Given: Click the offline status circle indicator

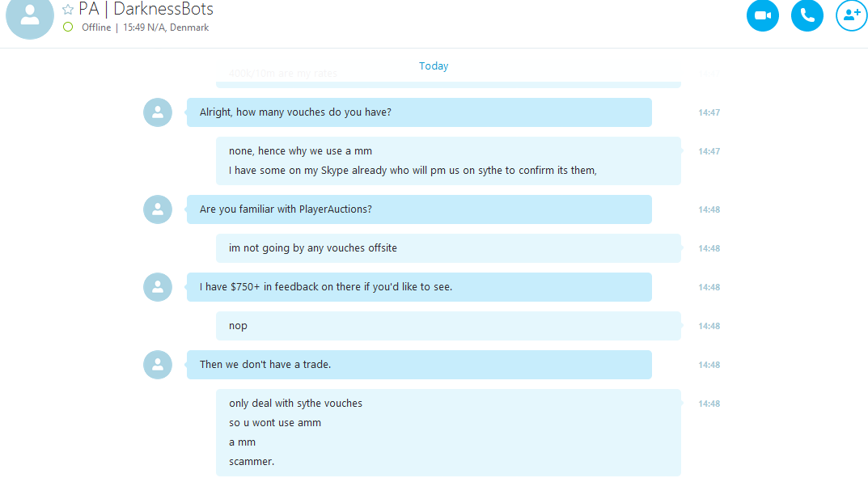Looking at the screenshot, I should (x=68, y=27).
